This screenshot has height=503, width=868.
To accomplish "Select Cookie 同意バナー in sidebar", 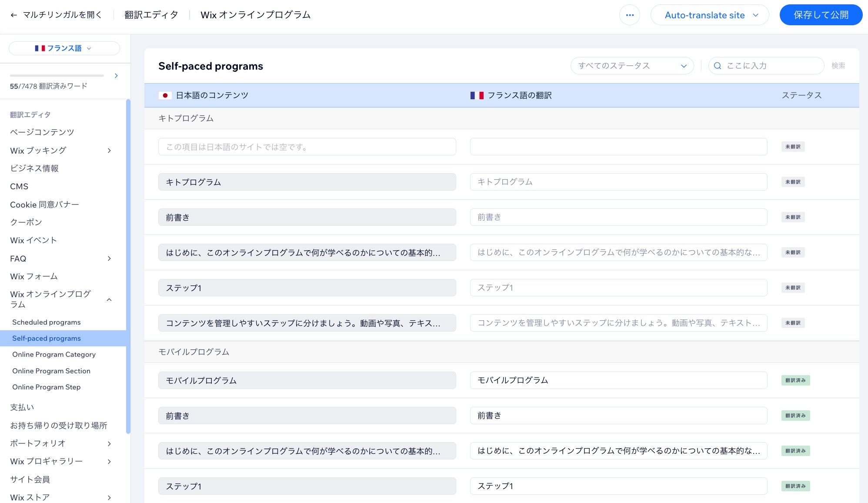I will [44, 205].
